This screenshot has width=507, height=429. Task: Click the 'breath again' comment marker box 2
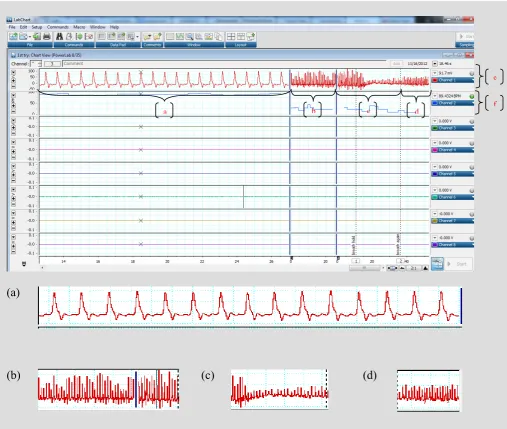(x=401, y=261)
